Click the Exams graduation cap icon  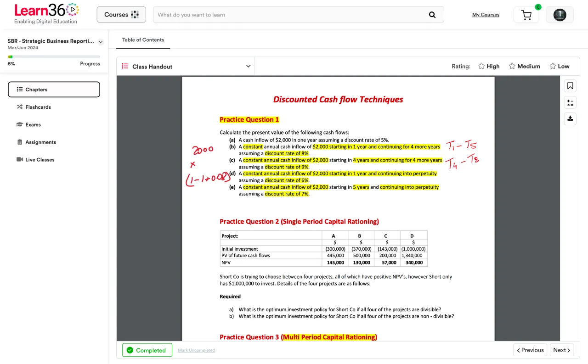[20, 124]
